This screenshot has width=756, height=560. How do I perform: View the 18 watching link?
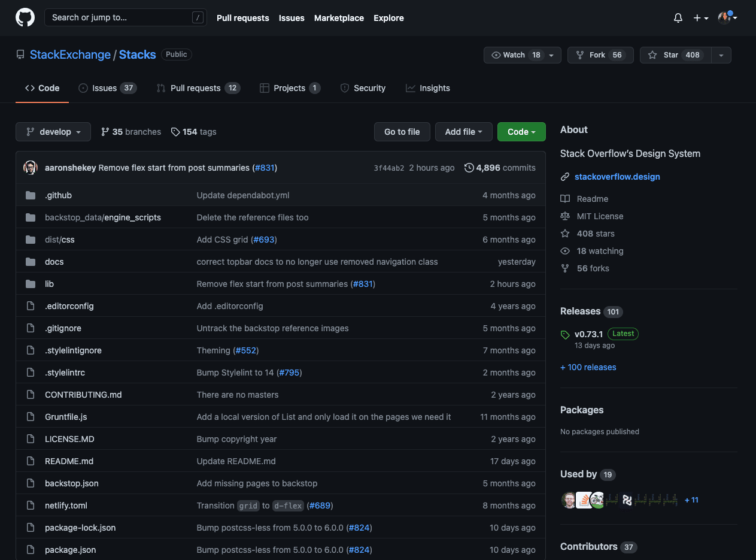[592, 251]
